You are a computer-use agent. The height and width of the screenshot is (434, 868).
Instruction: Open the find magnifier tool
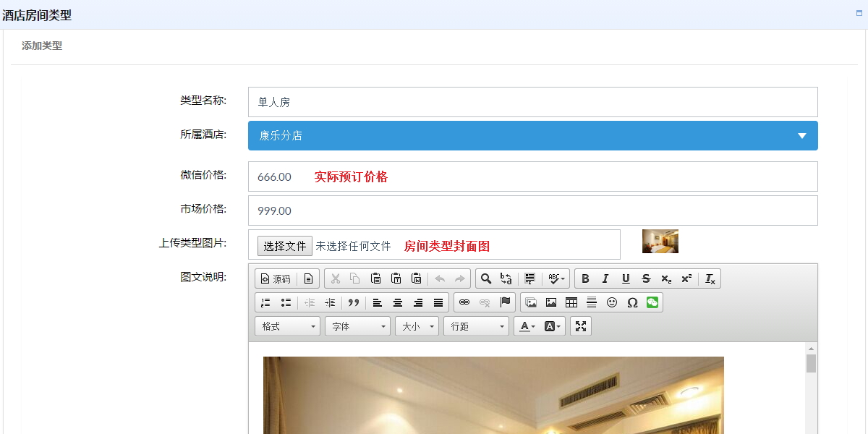tap(486, 278)
